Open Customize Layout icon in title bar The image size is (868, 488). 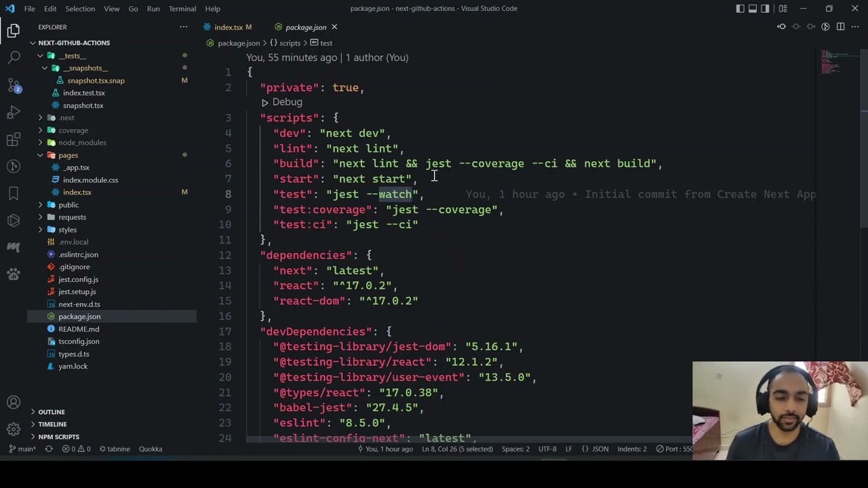(x=783, y=8)
